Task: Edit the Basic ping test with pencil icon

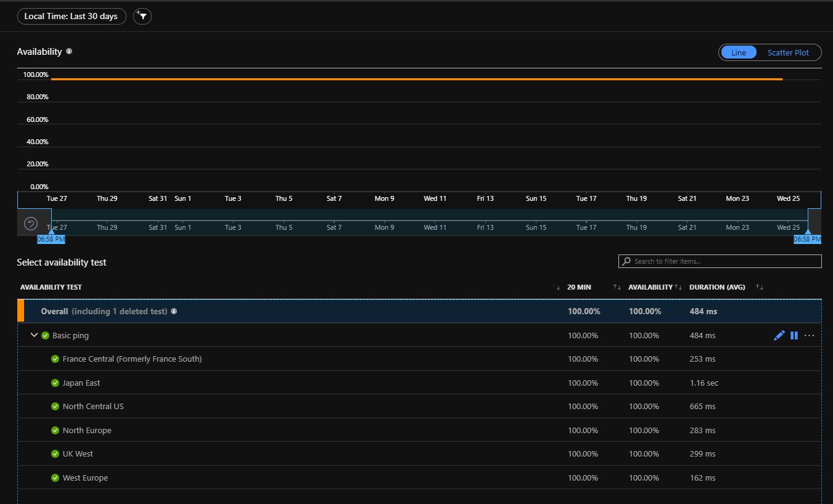Action: coord(779,335)
